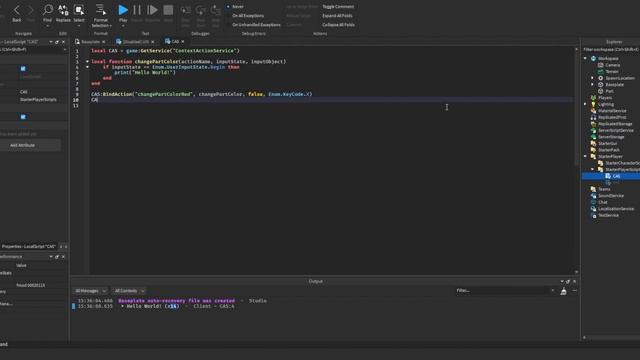
Task: Toggle the first checked property checkbox
Action: coord(23,69)
